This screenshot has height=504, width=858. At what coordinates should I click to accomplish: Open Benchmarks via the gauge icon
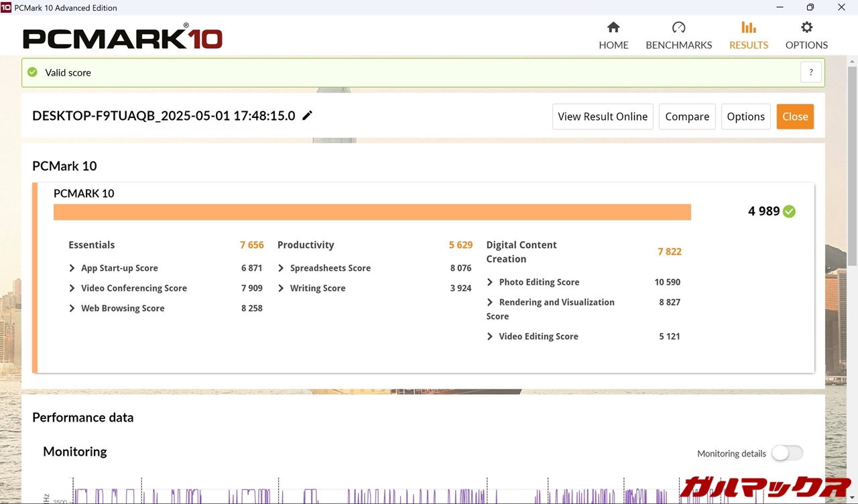[678, 27]
